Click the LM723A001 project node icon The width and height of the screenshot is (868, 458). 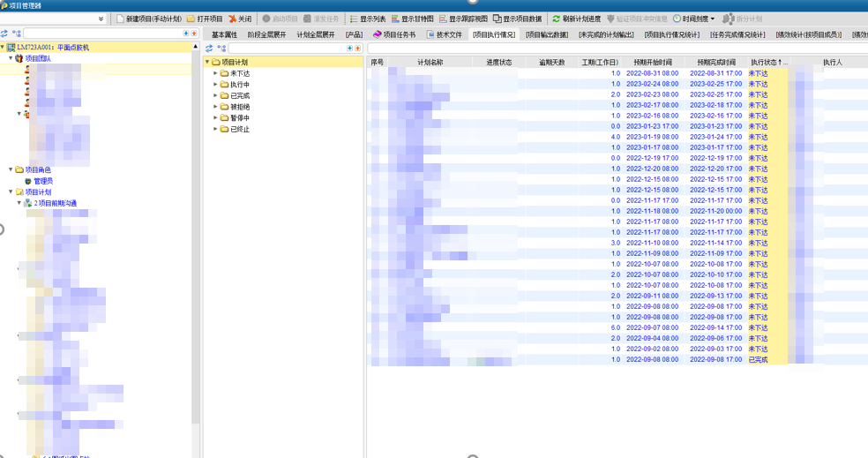click(11, 48)
